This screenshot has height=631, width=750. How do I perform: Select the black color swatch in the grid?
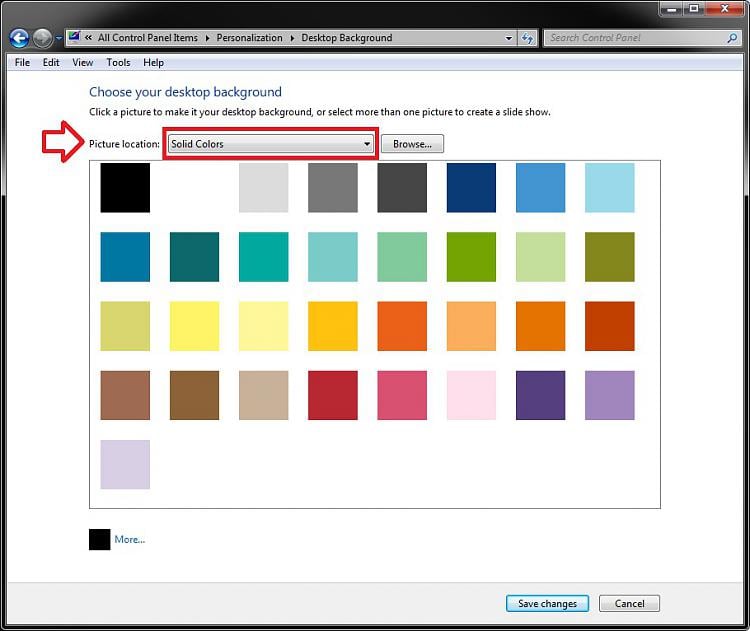click(125, 188)
